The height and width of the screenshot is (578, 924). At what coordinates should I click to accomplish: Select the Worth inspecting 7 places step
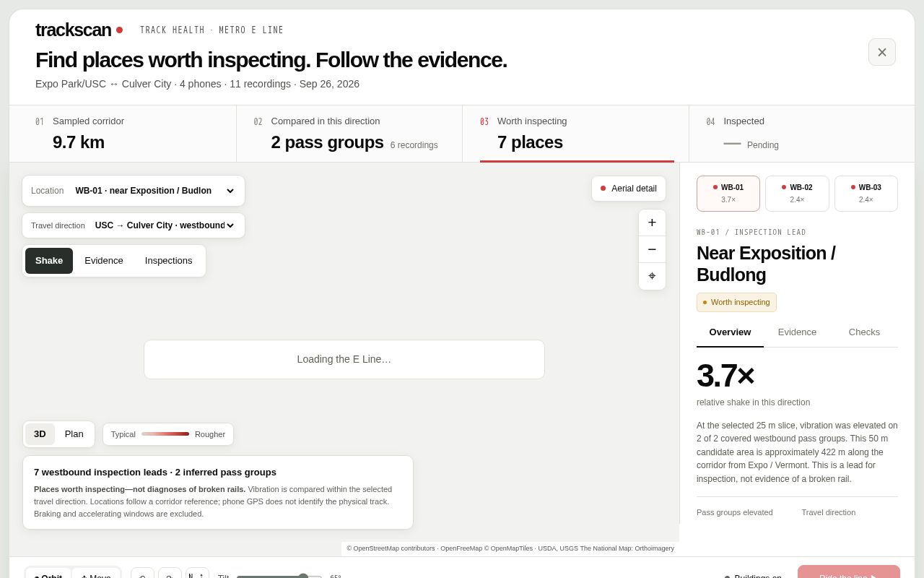pyautogui.click(x=576, y=134)
